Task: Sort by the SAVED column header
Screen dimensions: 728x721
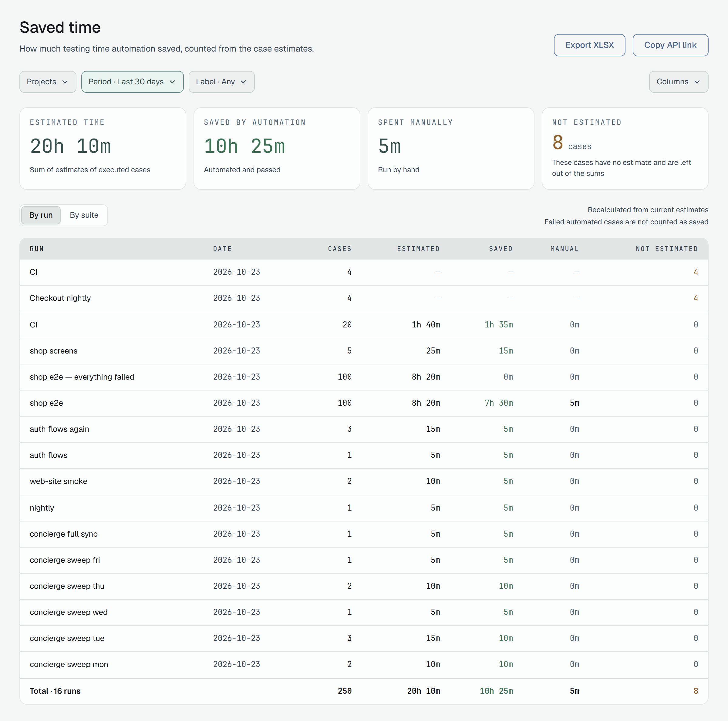Action: [x=501, y=249]
